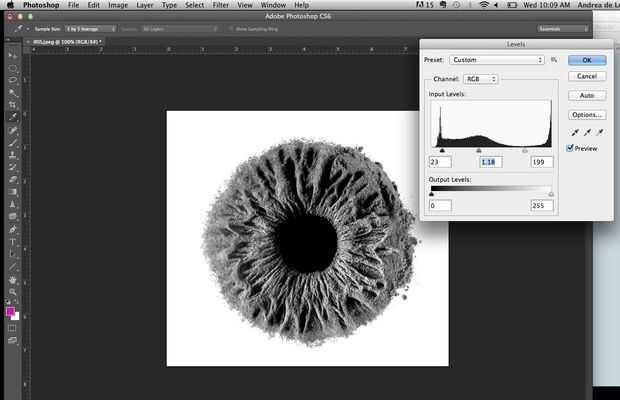Open the Preset dropdown set to Custom
This screenshot has width=620, height=400.
click(496, 60)
